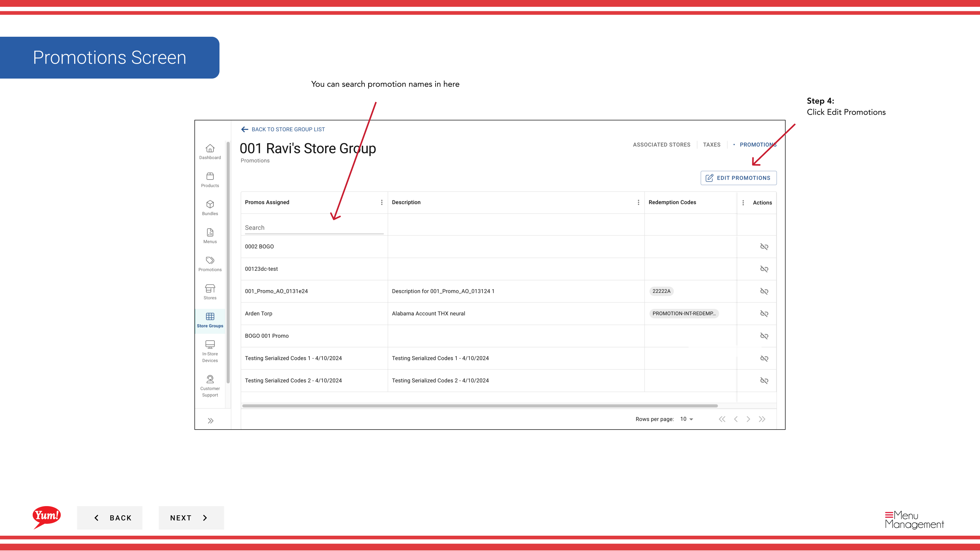980x551 pixels.
Task: Go to the next page of results
Action: point(748,419)
